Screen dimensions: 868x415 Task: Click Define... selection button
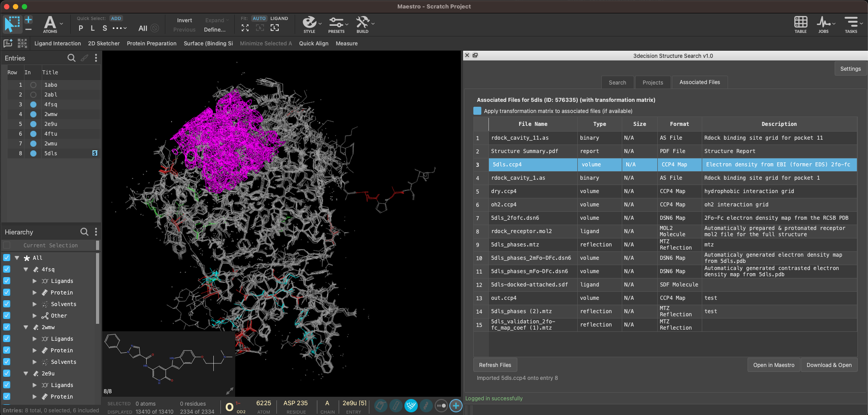pos(215,30)
